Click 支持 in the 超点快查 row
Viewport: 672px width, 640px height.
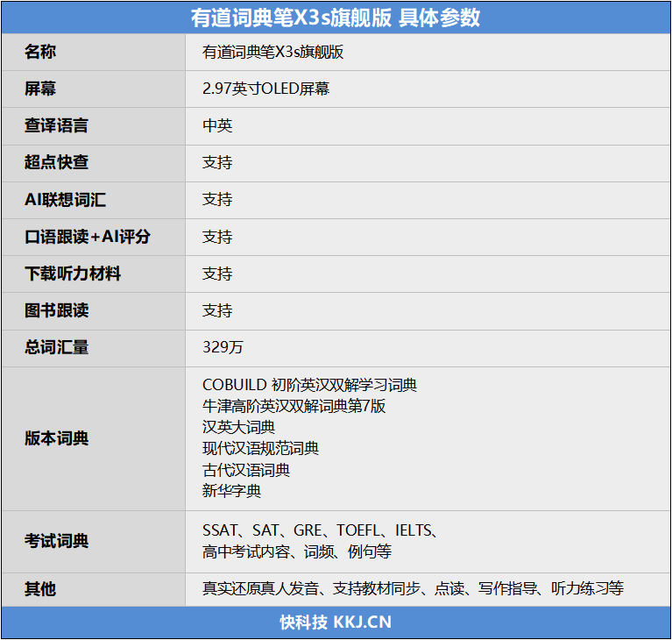[217, 162]
